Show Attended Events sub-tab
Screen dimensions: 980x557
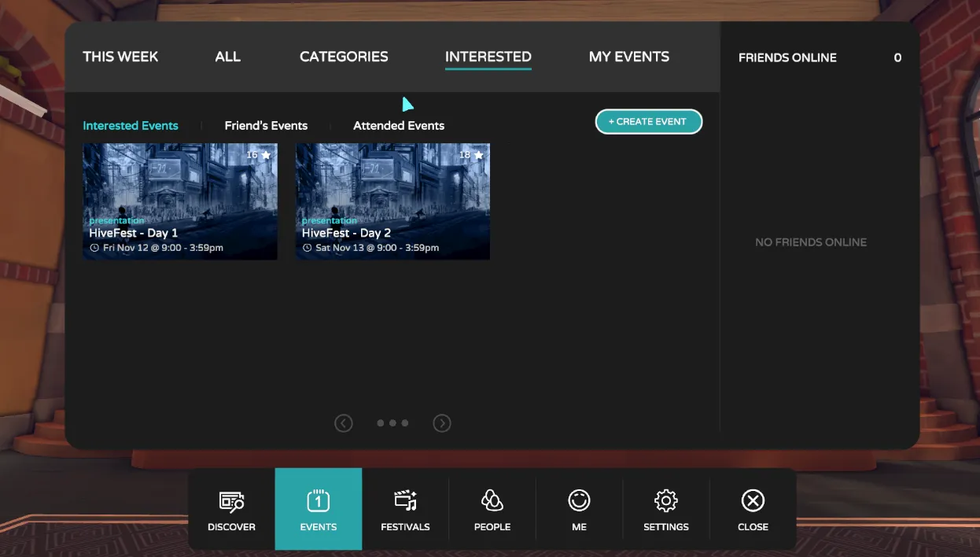point(399,126)
